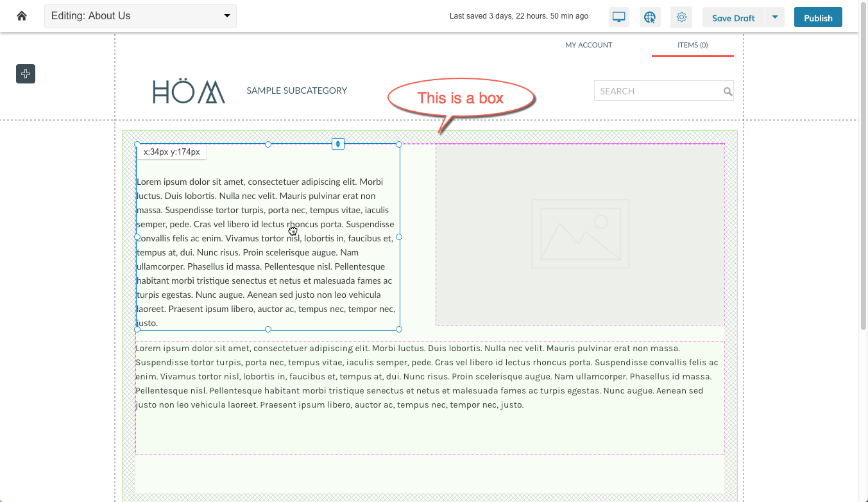The image size is (868, 502).
Task: Click the search magnifier icon
Action: tap(728, 92)
